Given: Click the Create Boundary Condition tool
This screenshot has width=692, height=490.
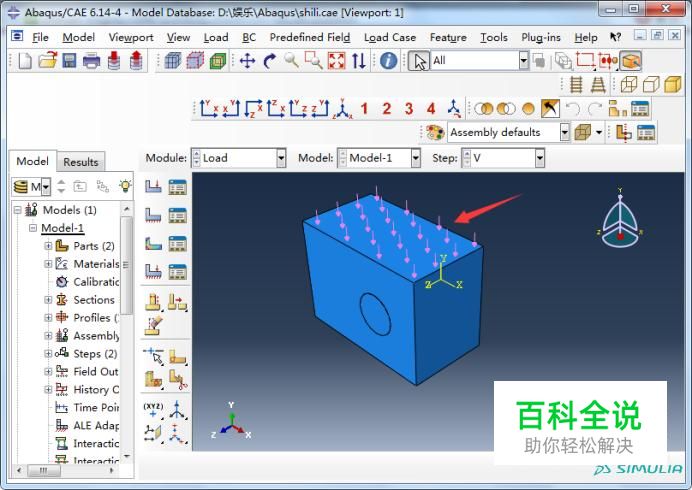Looking at the screenshot, I should click(x=153, y=215).
